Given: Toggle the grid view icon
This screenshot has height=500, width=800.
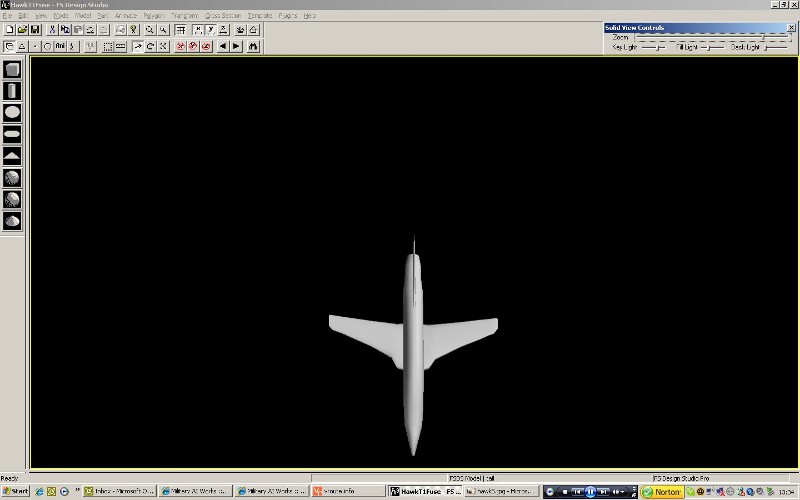Looking at the screenshot, I should pos(181,30).
